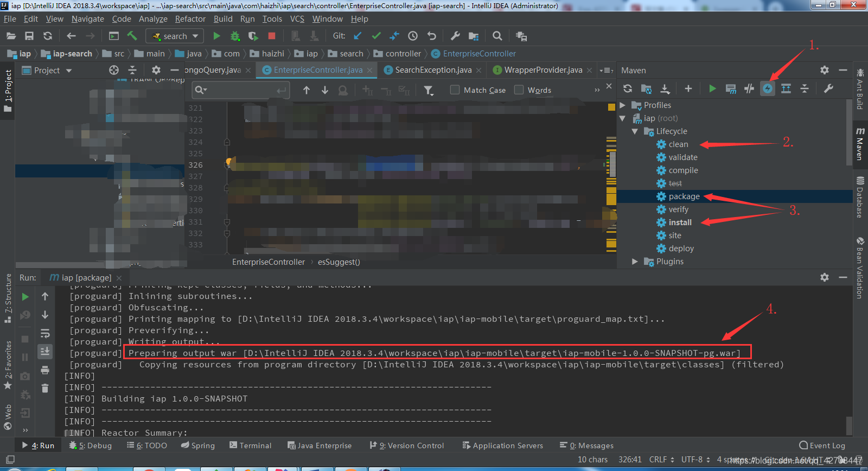Toggle scroll to end in Run console
868x471 pixels.
45,351
